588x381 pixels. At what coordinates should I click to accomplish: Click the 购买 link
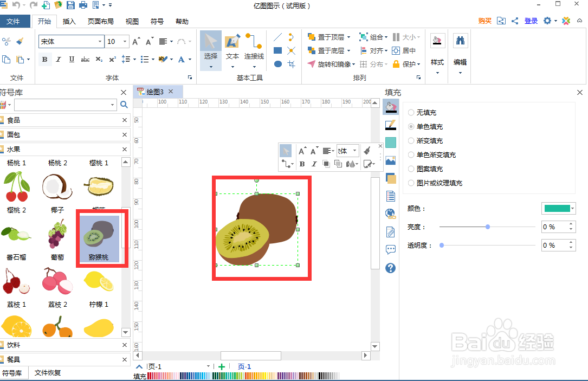[485, 21]
